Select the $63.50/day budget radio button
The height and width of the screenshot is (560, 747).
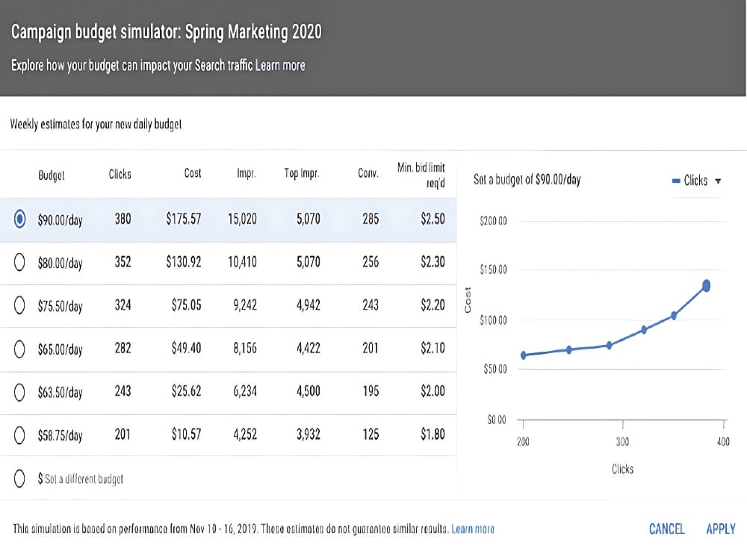click(19, 392)
